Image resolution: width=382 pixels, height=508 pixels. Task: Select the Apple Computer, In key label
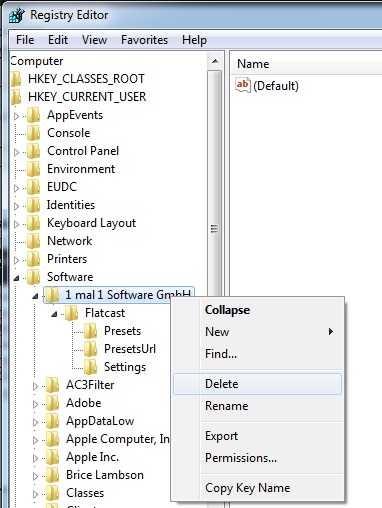click(x=118, y=439)
